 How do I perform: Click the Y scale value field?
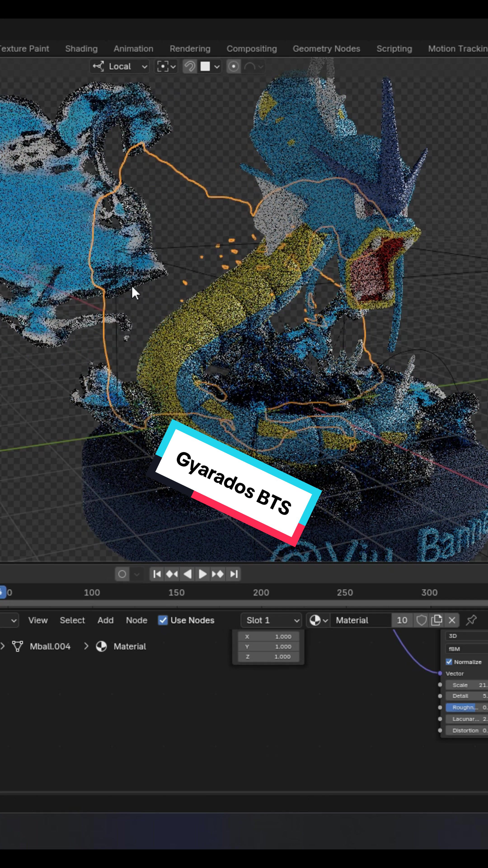[268, 647]
